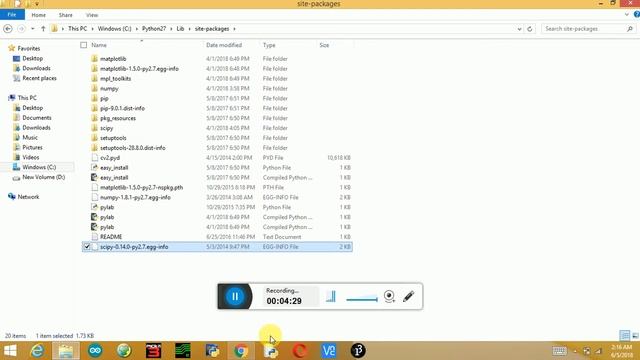The image size is (640, 360).
Task: Adjust the recorder volume slider
Action: click(362, 299)
